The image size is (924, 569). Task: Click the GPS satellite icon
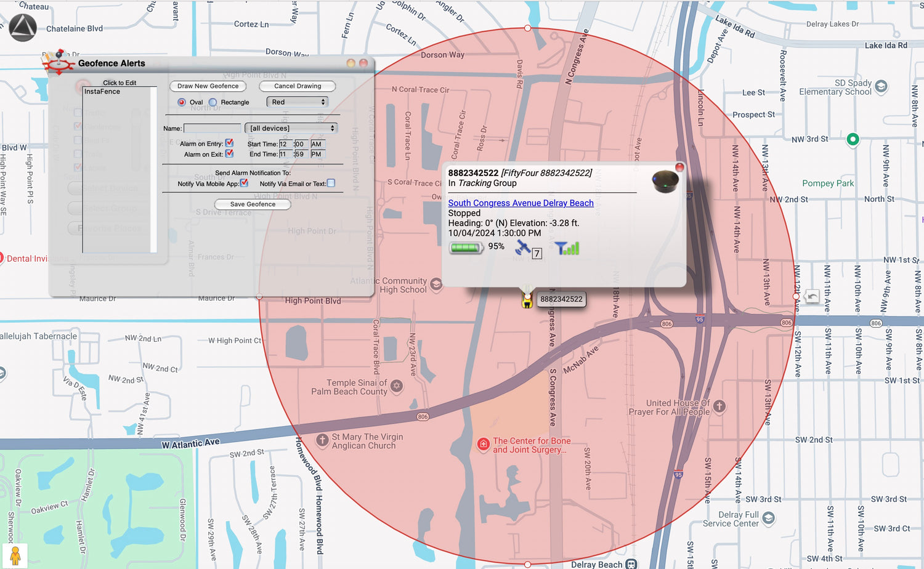coord(523,248)
